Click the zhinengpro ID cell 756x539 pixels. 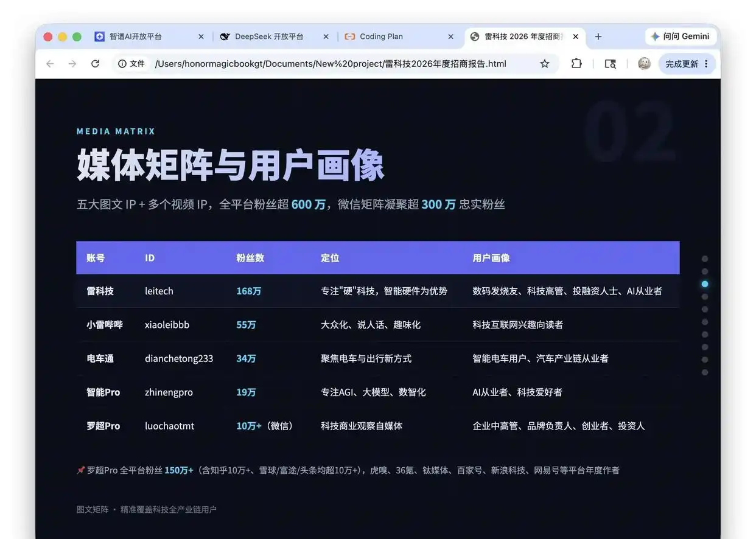pyautogui.click(x=169, y=392)
